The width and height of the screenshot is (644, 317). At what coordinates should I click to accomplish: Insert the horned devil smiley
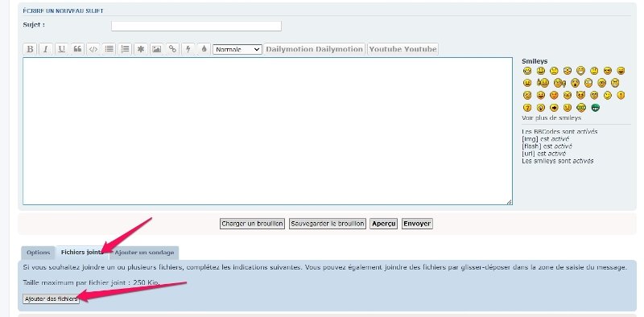coord(580,95)
